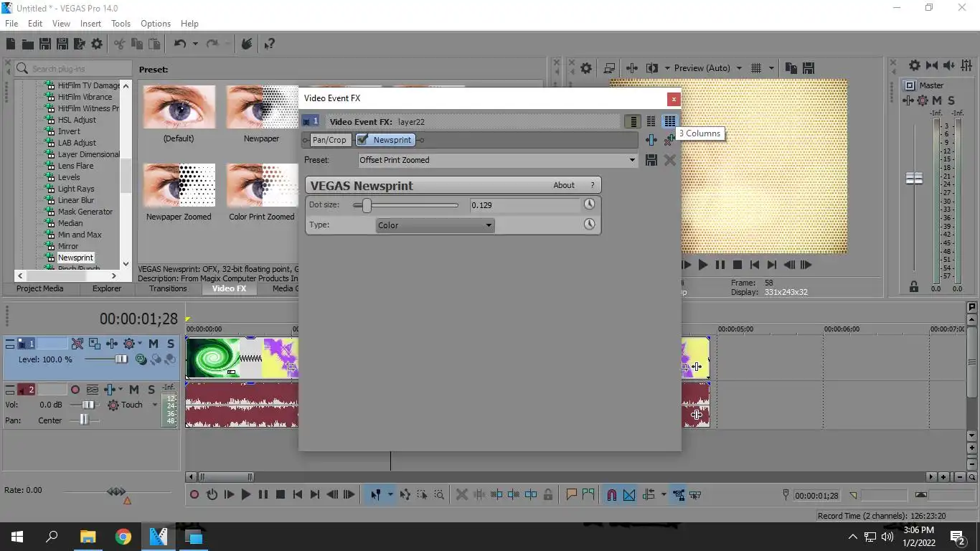Open the Insert menu

[x=90, y=24]
